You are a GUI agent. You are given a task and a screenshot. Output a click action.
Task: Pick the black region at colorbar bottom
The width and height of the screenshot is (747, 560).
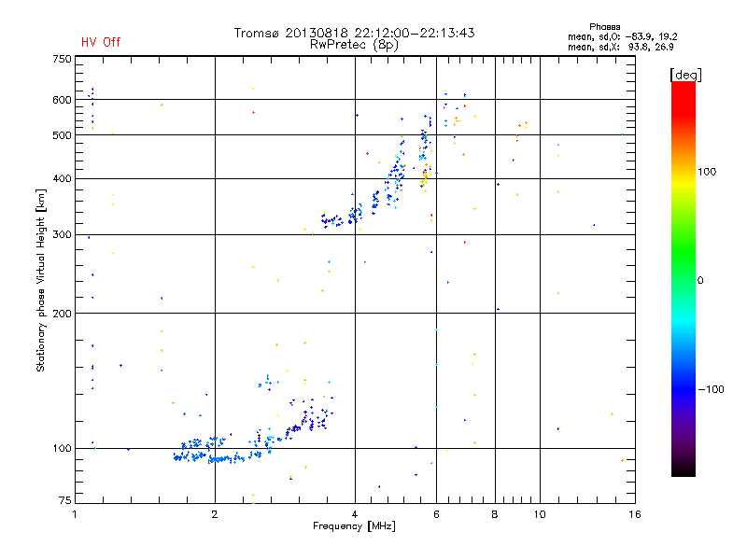(683, 467)
